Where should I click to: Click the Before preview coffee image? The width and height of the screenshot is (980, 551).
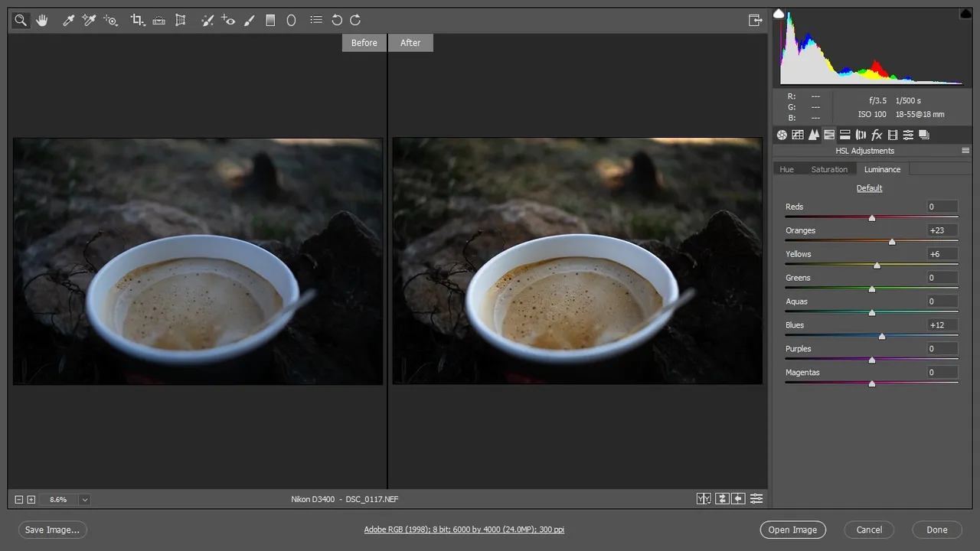pyautogui.click(x=198, y=261)
